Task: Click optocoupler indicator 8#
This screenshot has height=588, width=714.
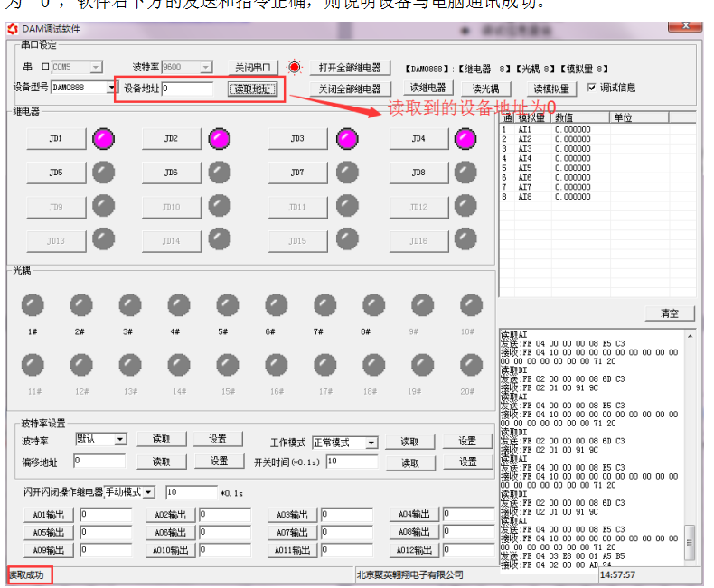Action: (x=366, y=305)
